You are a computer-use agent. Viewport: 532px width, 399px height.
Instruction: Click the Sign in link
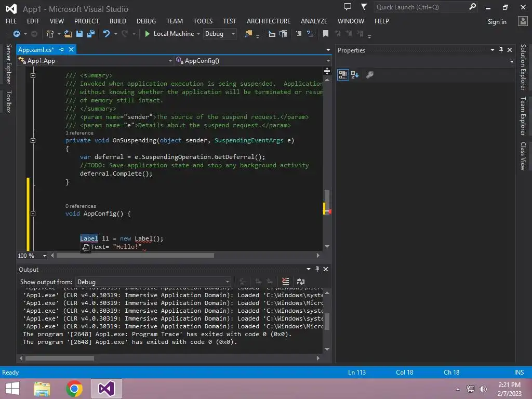click(x=497, y=22)
